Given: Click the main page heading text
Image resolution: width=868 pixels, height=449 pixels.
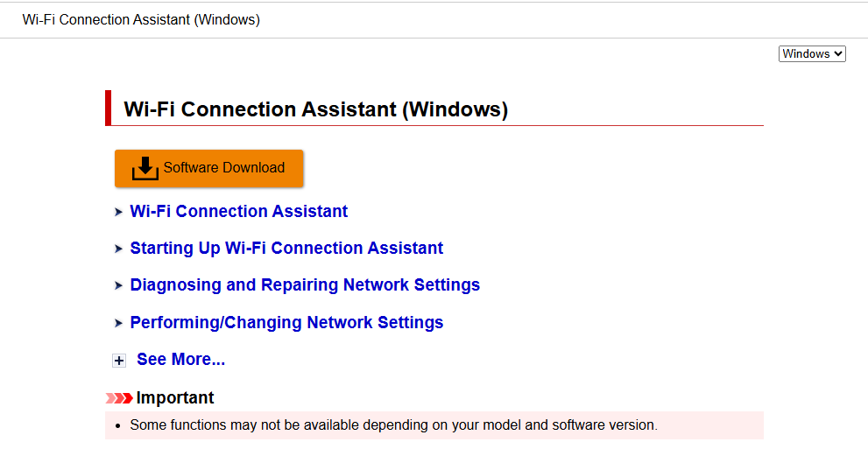Looking at the screenshot, I should [315, 109].
